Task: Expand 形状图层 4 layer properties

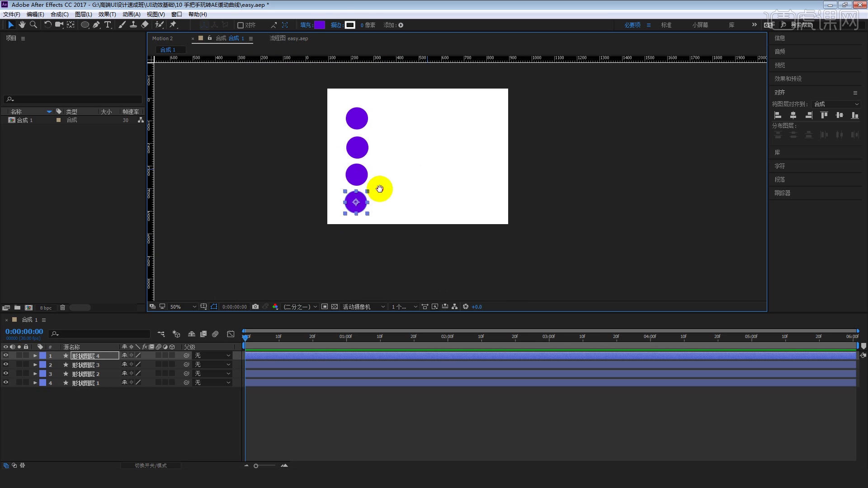Action: tap(35, 356)
